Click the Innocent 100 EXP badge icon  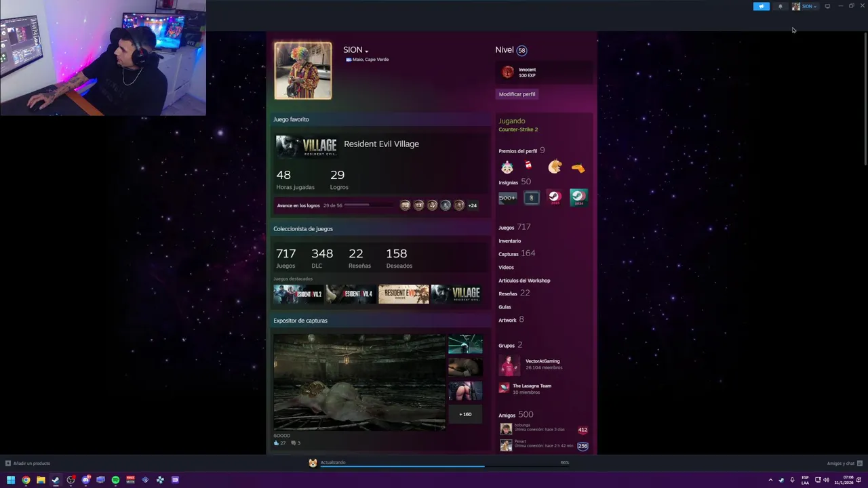pyautogui.click(x=507, y=72)
